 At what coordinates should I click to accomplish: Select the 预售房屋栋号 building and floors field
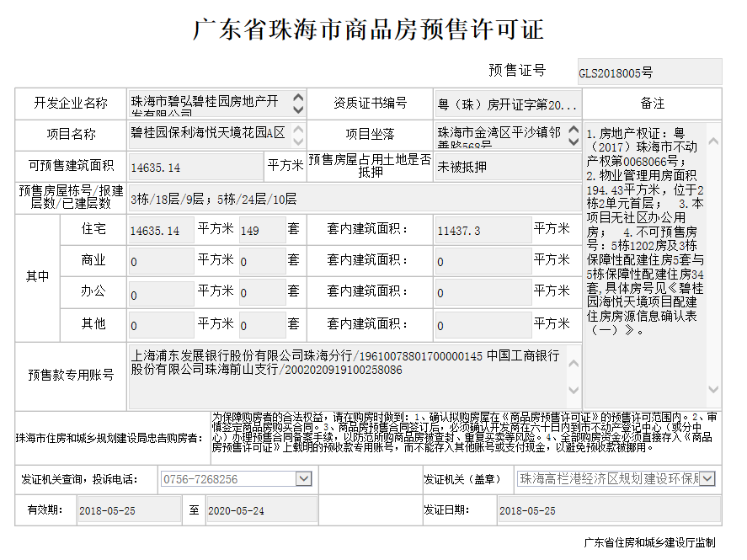354,199
